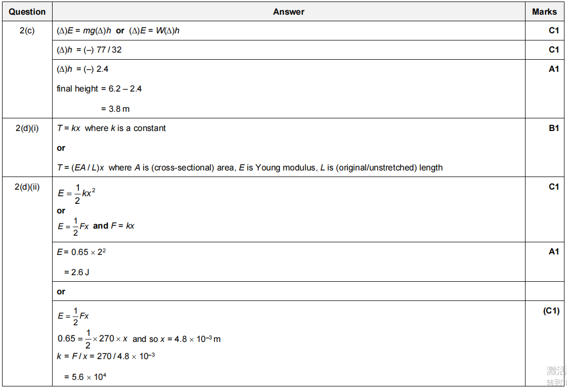Viewport: 567px width, 392px height.
Task: Click the '(Δ)h = (–) 77 / 32' line
Action: point(89,50)
